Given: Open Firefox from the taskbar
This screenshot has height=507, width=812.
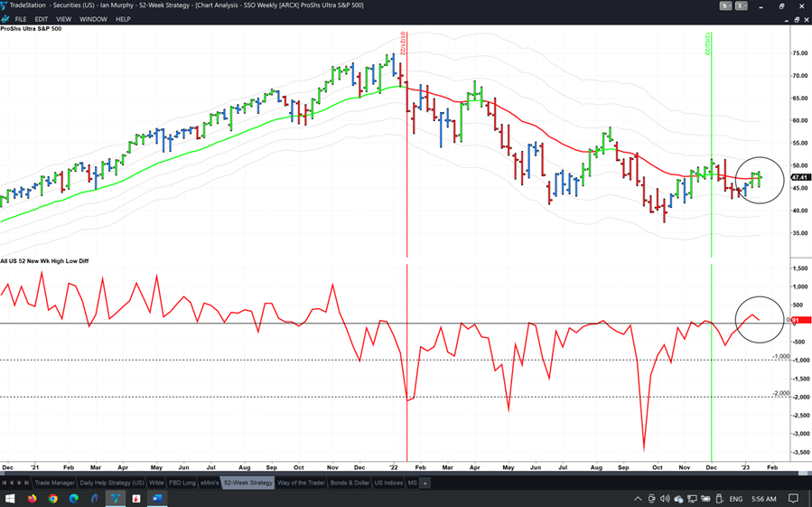Looking at the screenshot, I should coord(32,498).
